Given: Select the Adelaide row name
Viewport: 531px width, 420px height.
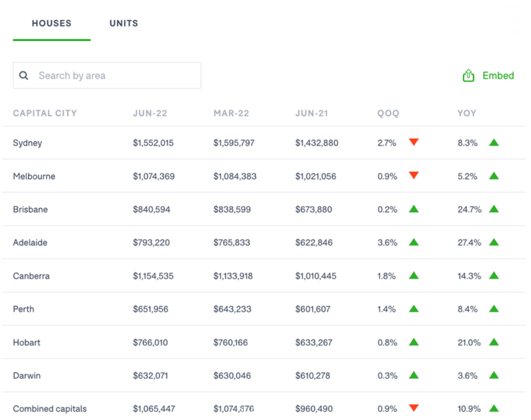Looking at the screenshot, I should (x=30, y=243).
